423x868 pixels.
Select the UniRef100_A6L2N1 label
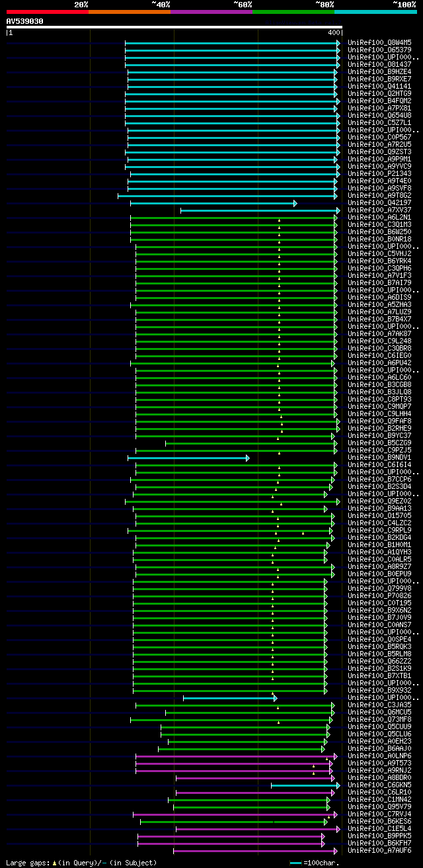point(379,218)
